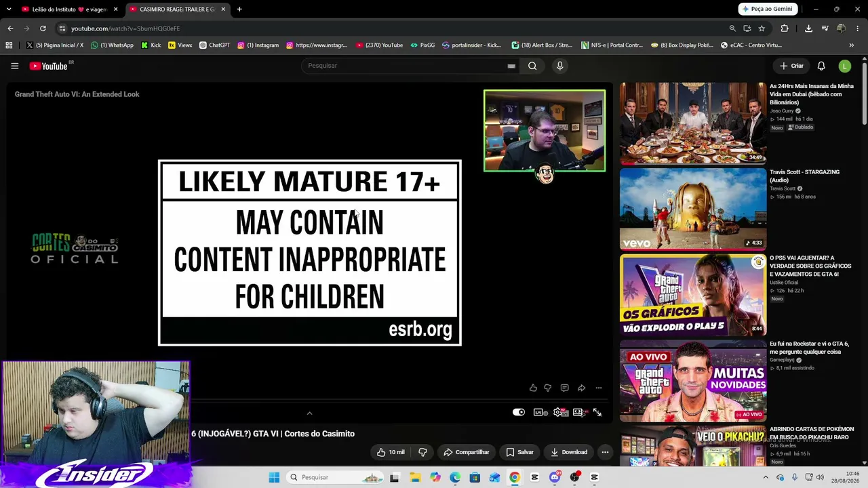Show more bookmarks with the chevron
This screenshot has width=868, height=488.
coord(851,45)
